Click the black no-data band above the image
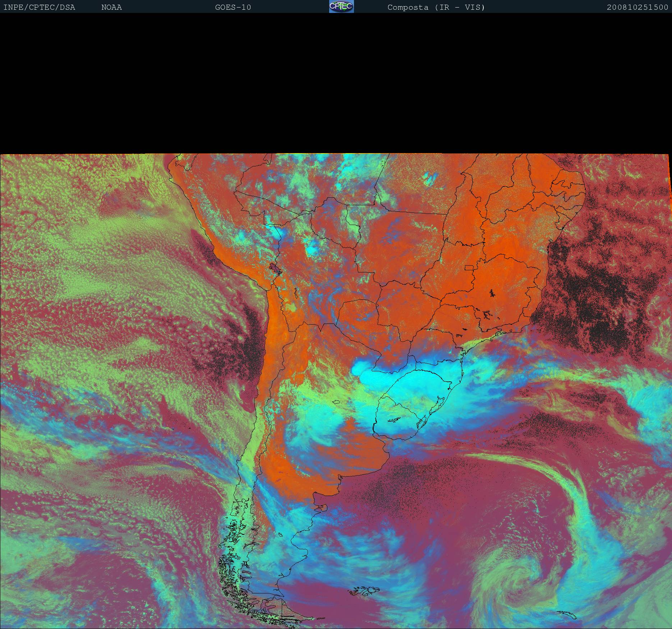 pyautogui.click(x=336, y=83)
